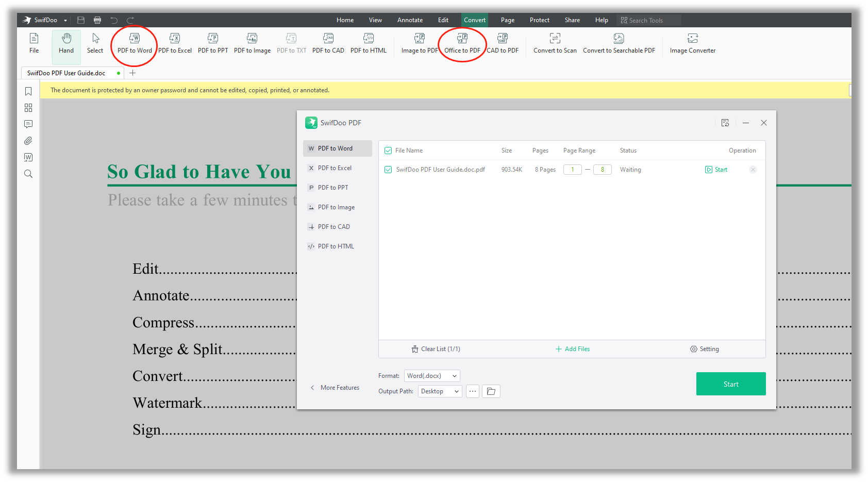The width and height of the screenshot is (868, 482).
Task: Open the Output Path Desktop dropdown
Action: [440, 391]
